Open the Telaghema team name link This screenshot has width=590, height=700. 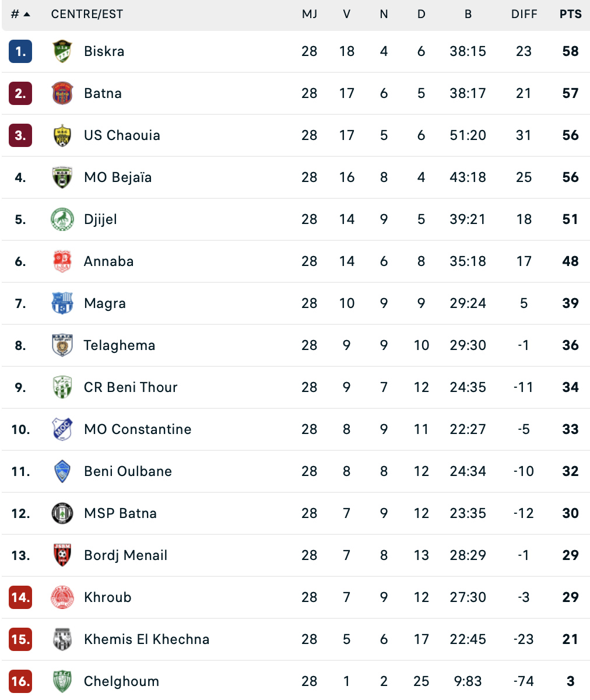pos(120,345)
